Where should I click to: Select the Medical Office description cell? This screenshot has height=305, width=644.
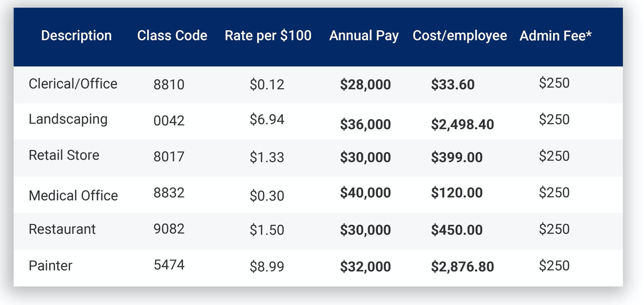(73, 195)
